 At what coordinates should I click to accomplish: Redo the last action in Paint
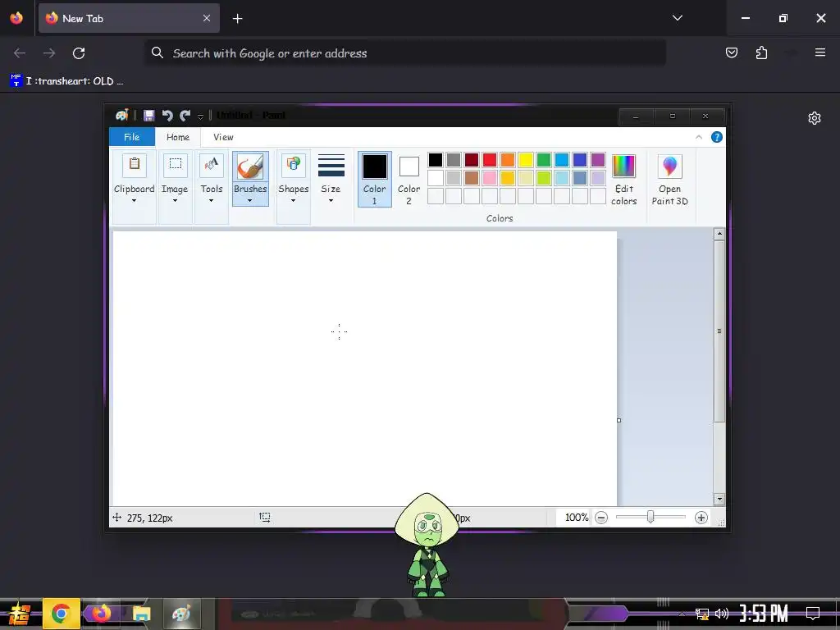(x=185, y=115)
